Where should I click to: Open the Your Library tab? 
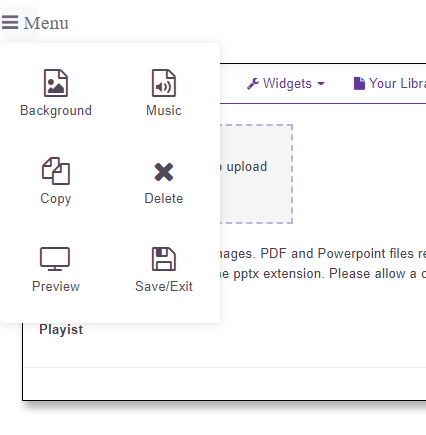tap(389, 83)
